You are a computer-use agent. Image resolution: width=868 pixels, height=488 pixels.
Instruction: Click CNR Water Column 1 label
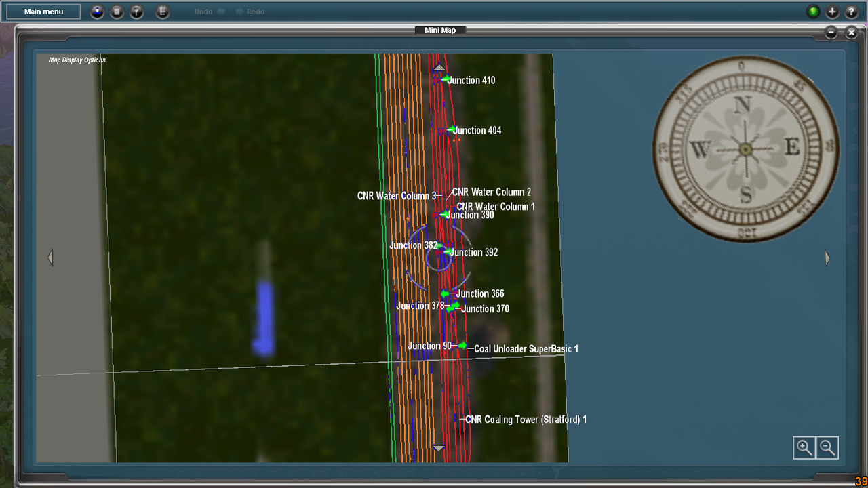[496, 207]
